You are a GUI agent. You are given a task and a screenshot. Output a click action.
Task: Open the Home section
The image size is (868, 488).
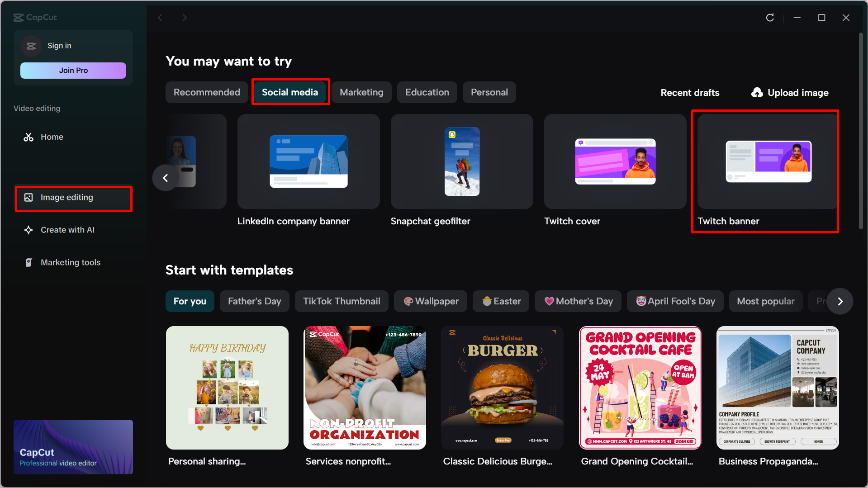[52, 137]
